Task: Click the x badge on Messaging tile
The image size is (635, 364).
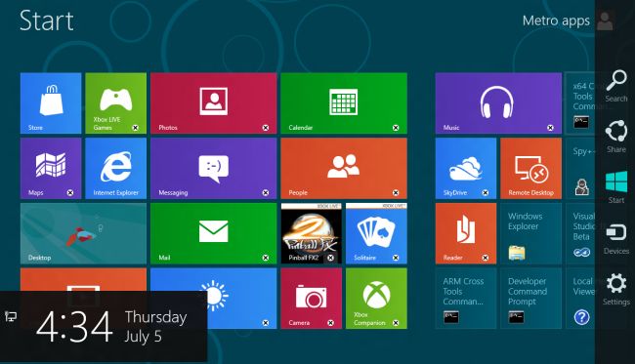Action: point(266,193)
